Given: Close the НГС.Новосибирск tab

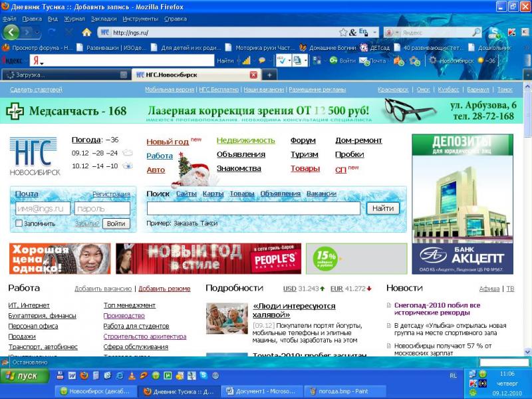Looking at the screenshot, I should point(253,74).
